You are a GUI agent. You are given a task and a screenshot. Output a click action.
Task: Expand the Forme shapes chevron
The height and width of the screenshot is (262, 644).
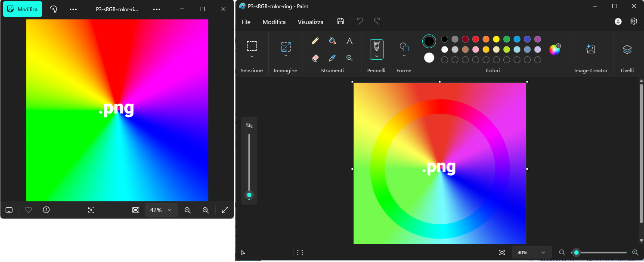(x=404, y=56)
